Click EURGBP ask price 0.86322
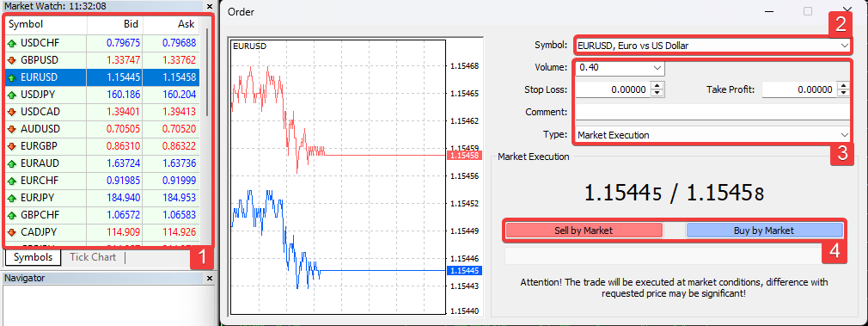 [x=179, y=146]
